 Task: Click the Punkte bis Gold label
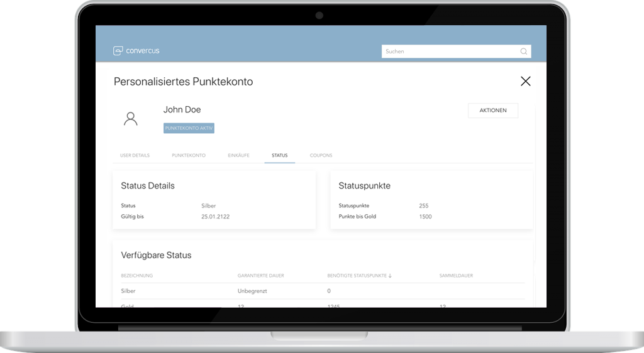pyautogui.click(x=357, y=217)
